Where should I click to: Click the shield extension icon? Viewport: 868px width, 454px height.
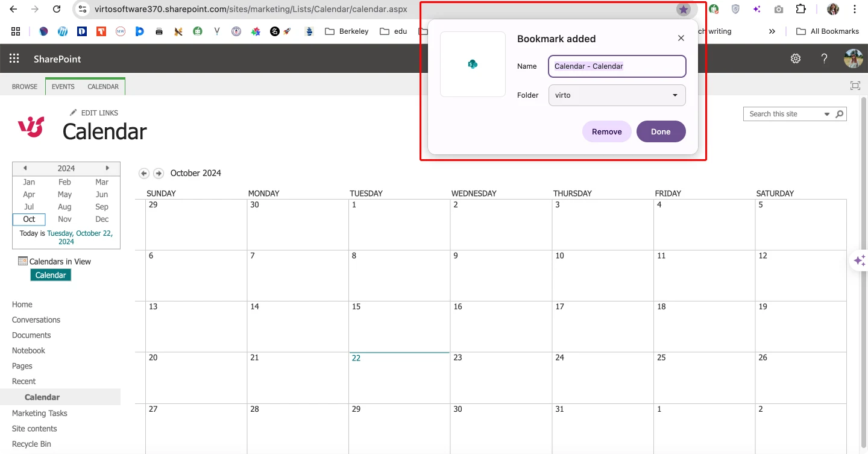(735, 10)
